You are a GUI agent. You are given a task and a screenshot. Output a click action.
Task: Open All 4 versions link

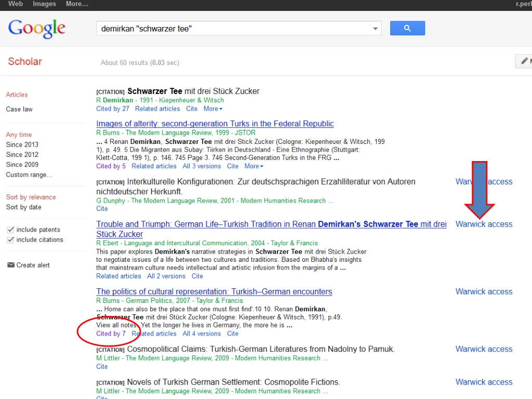click(202, 334)
